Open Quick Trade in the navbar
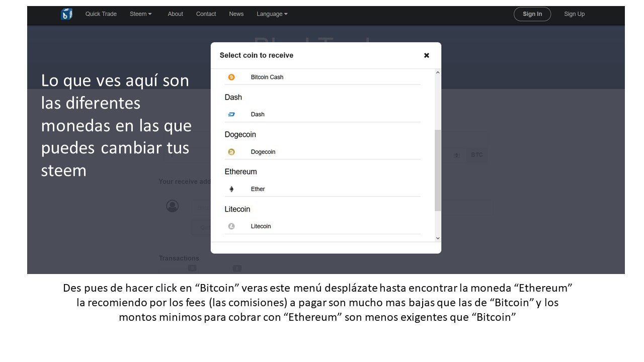 pyautogui.click(x=101, y=14)
